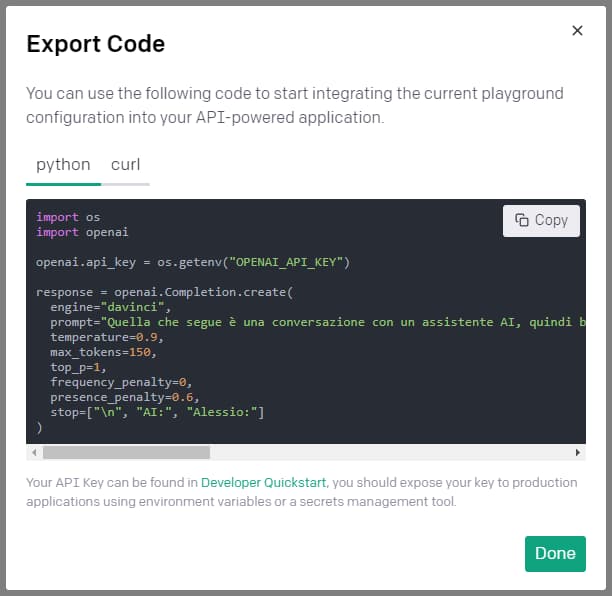612x596 pixels.
Task: Click the stop sequence list line
Action: 156,412
